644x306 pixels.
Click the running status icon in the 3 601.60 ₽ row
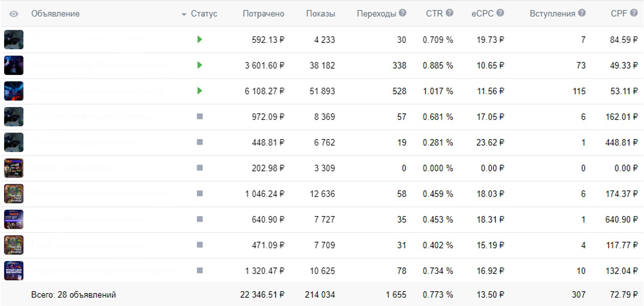click(200, 65)
